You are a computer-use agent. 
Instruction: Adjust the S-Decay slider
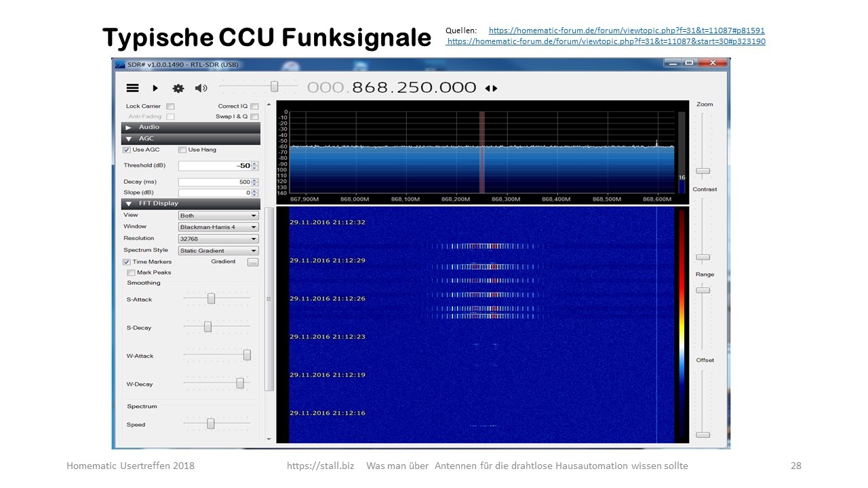pyautogui.click(x=208, y=327)
